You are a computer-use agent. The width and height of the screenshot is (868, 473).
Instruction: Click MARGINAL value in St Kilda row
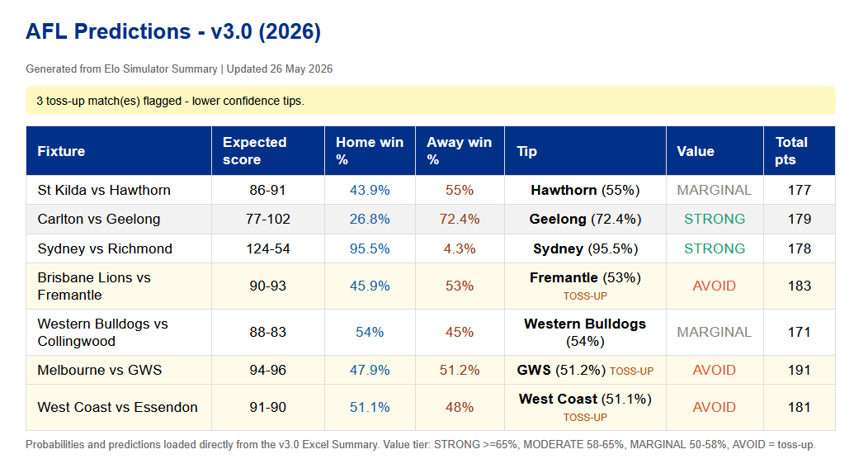[x=714, y=190]
